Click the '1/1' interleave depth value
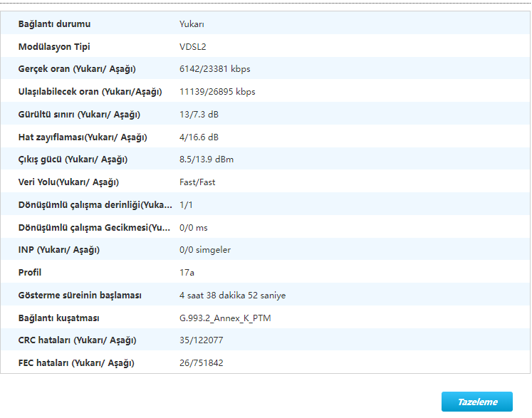Viewport: 532px width, 418px height. pyautogui.click(x=186, y=205)
